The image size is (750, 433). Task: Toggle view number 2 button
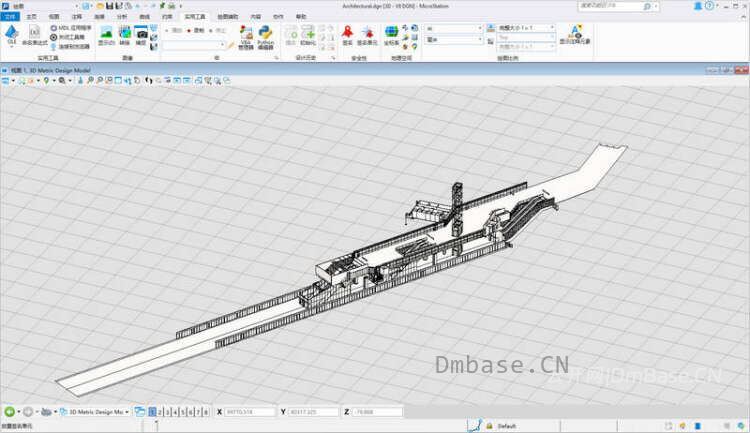(x=160, y=412)
